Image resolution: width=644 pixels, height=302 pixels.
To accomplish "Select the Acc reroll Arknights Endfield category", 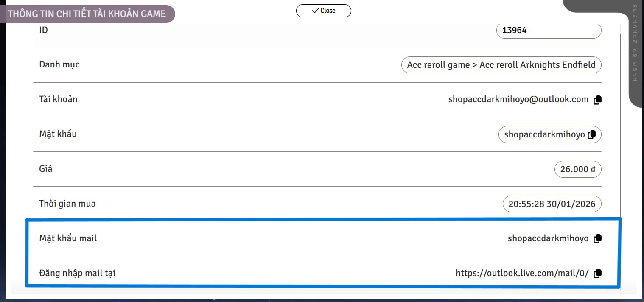I will pyautogui.click(x=501, y=65).
